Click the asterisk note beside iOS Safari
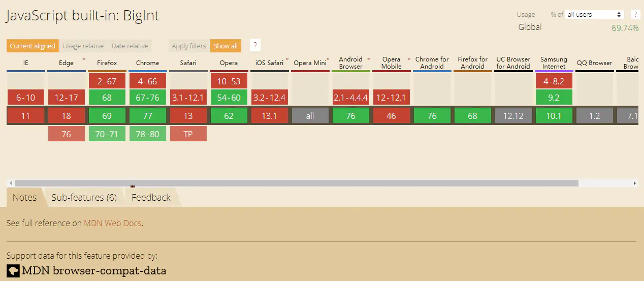Screen dimensions: 644x281 click(287, 59)
